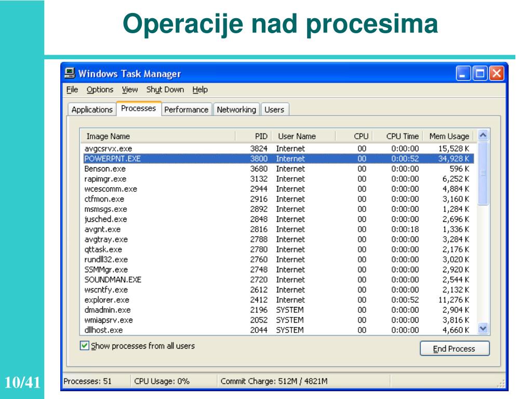Click the scrollbar down arrow

[x=483, y=328]
